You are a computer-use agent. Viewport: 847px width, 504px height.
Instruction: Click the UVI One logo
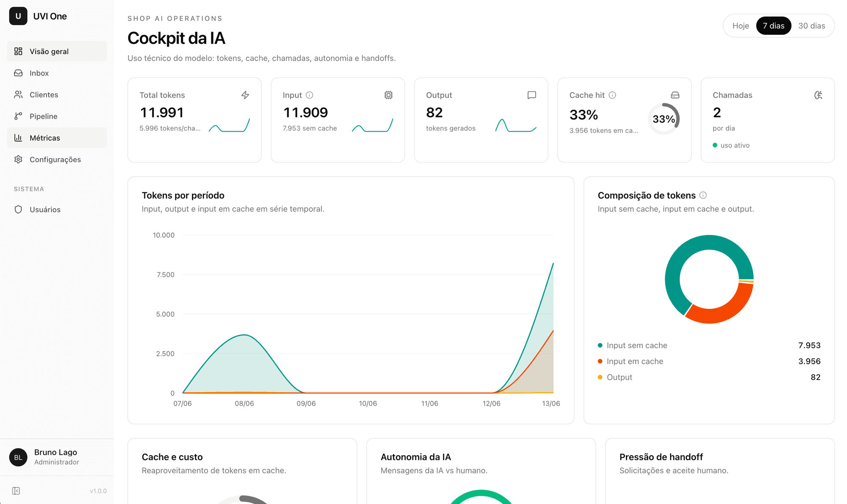(18, 16)
